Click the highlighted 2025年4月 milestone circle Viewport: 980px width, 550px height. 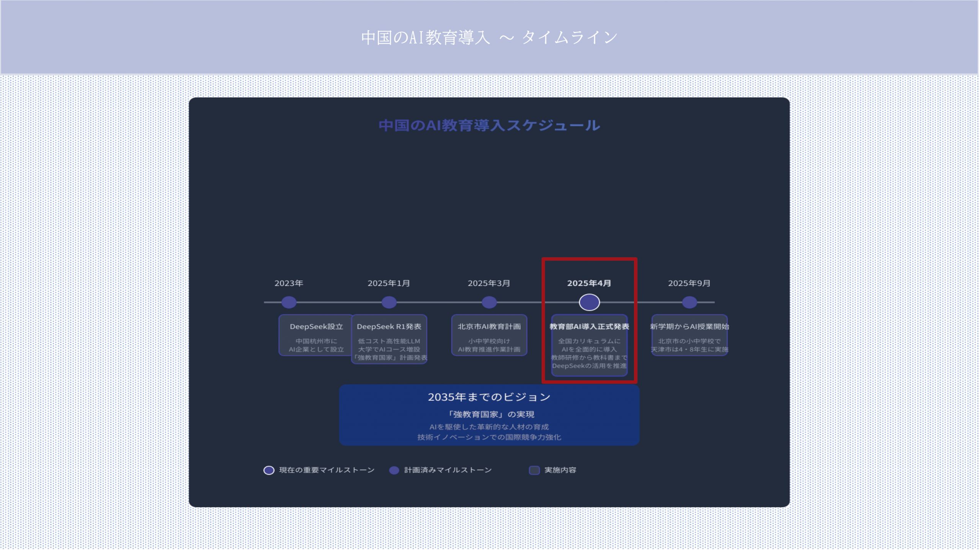click(x=590, y=302)
